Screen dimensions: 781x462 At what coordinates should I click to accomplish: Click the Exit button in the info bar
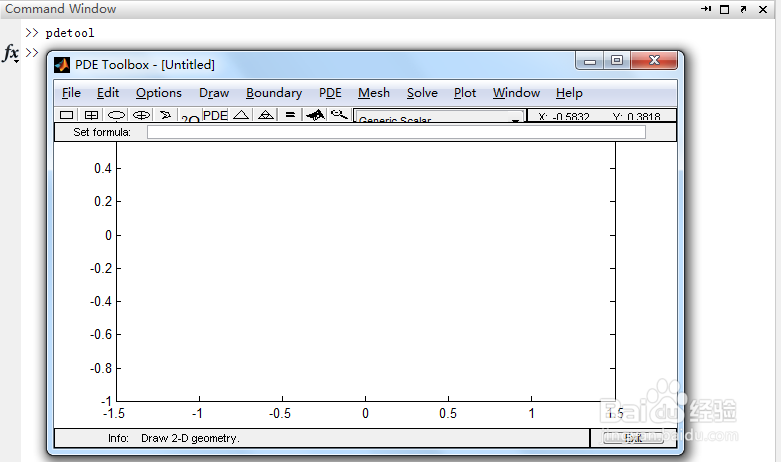(633, 438)
